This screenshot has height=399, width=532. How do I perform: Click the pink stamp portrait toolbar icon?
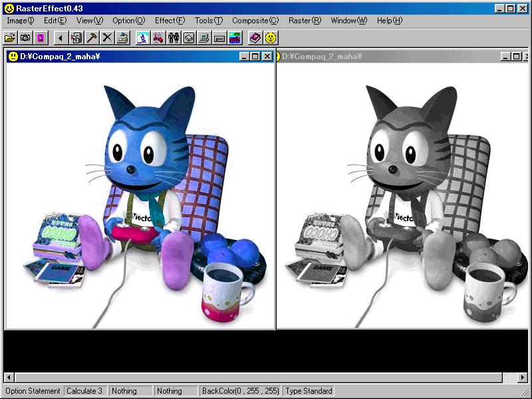point(41,38)
